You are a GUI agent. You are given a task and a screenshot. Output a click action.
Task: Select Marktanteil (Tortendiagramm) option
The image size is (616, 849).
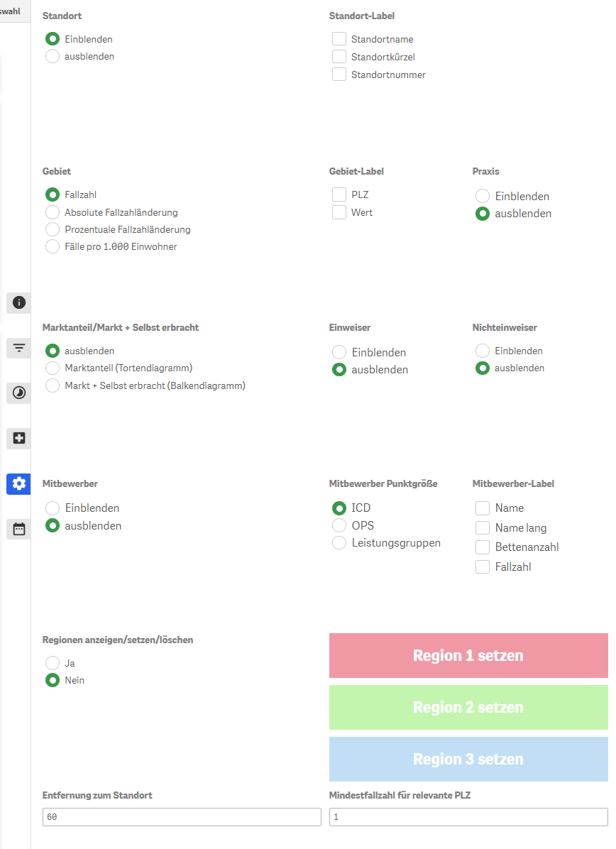[53, 368]
